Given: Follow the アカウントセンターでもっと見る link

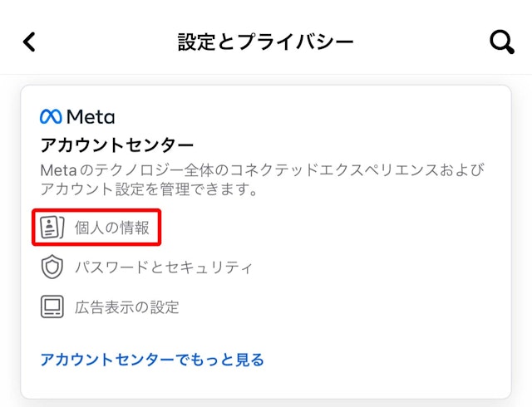Looking at the screenshot, I should pyautogui.click(x=152, y=360).
